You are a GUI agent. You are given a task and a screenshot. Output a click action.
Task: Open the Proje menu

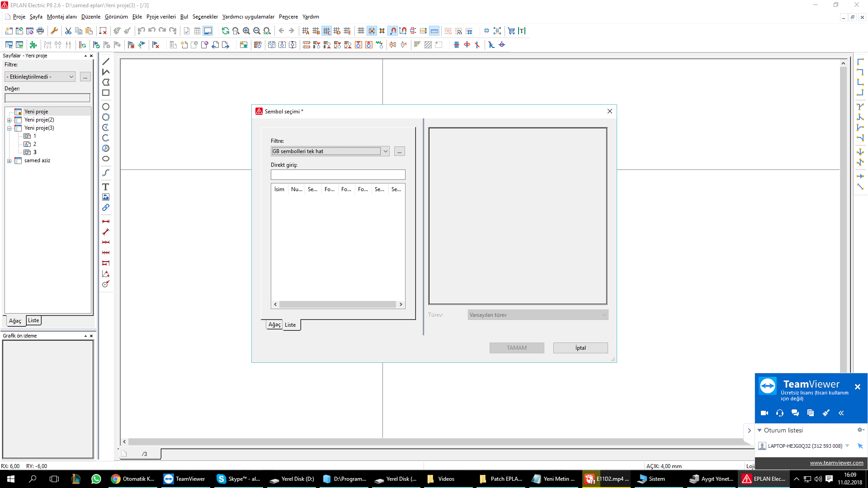(19, 17)
